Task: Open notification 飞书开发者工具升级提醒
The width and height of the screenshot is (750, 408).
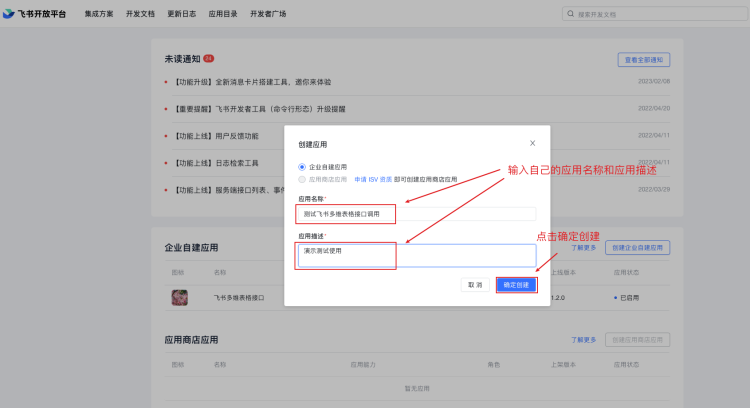Action: tap(259, 109)
